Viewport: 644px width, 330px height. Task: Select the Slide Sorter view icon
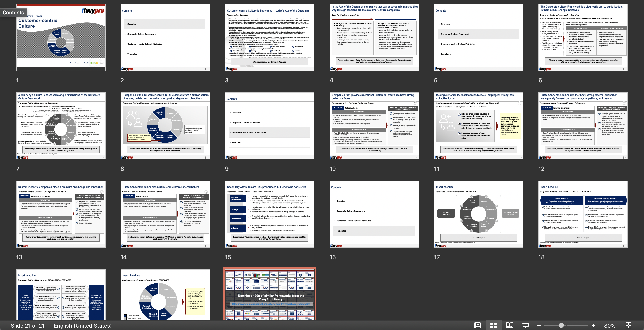[x=493, y=325]
